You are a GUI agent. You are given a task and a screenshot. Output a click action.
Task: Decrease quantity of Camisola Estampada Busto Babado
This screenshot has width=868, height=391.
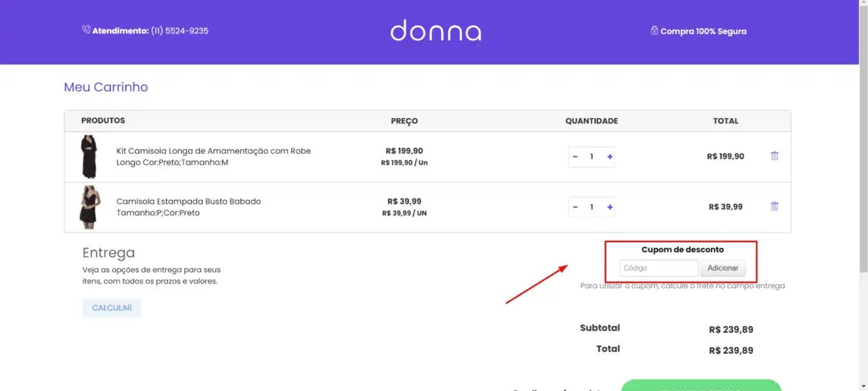[x=575, y=207]
